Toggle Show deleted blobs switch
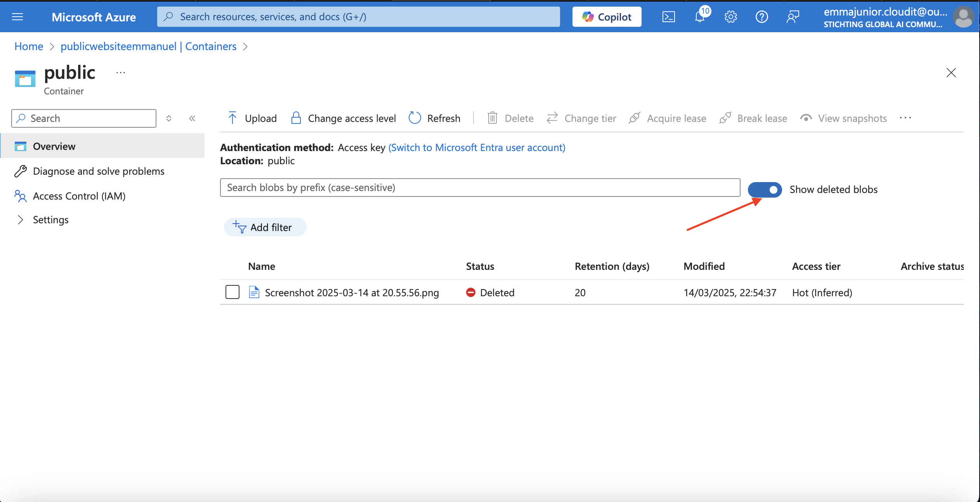Viewport: 980px width, 502px height. point(765,189)
